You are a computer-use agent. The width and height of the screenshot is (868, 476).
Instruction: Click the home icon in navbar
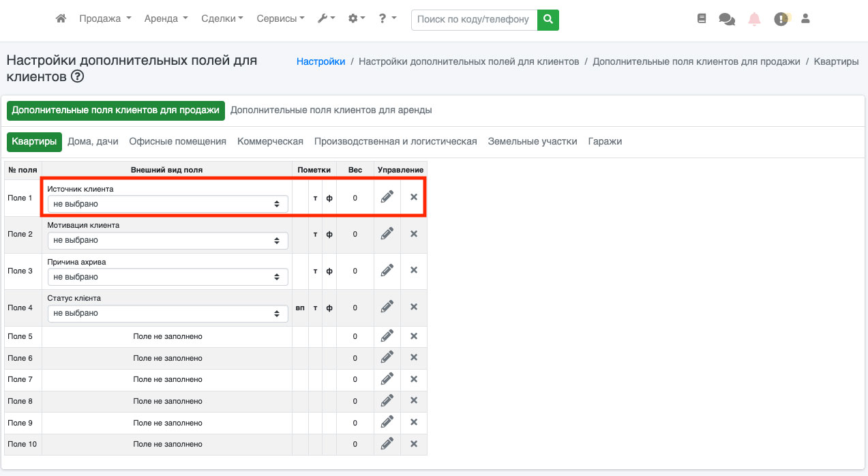[x=61, y=19]
